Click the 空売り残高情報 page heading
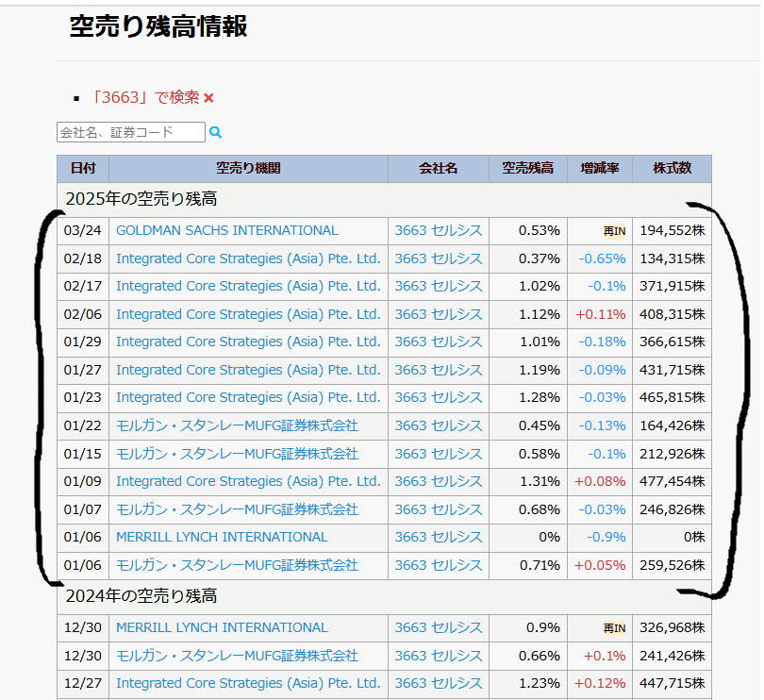764x700 pixels. click(x=158, y=28)
